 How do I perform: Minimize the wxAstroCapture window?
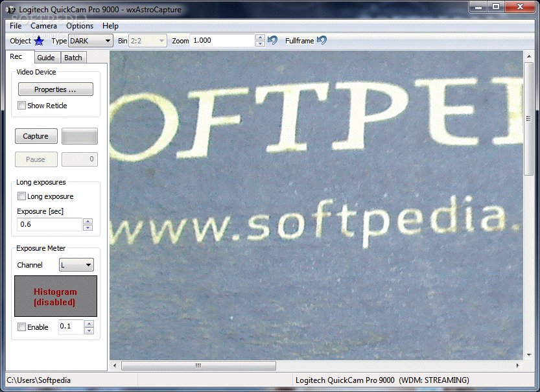click(x=478, y=7)
